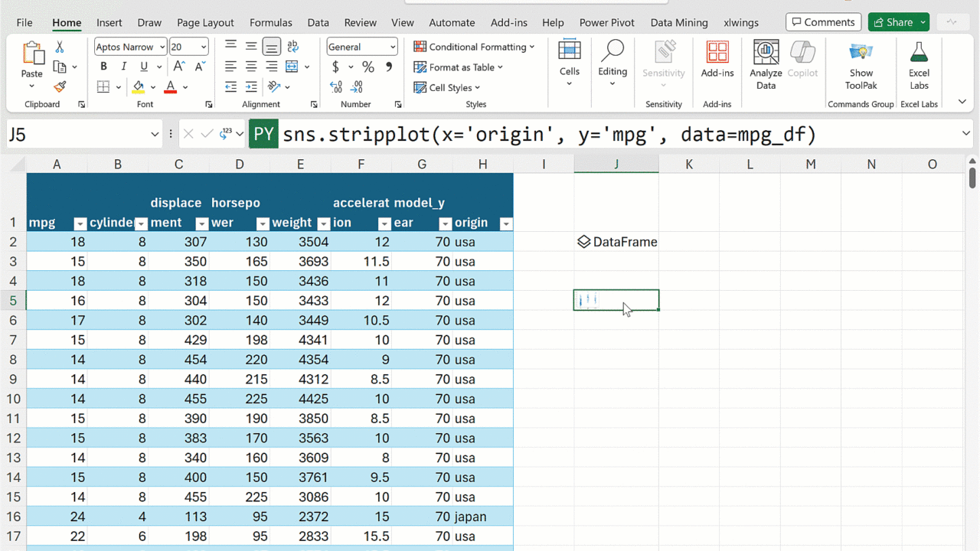Apply percent style to cell
980x551 pixels.
click(368, 67)
